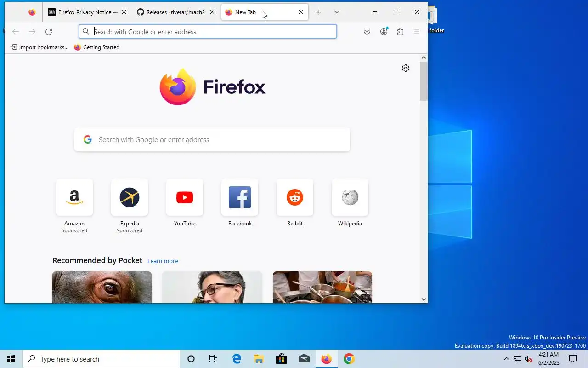This screenshot has width=588, height=368.
Task: Open Task View on the taskbar
Action: pos(213,359)
